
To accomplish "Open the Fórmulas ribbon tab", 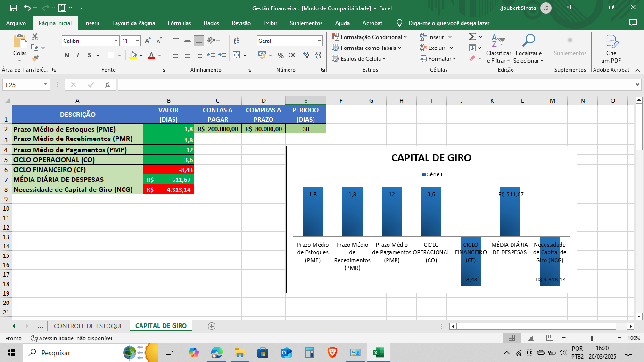I will (x=179, y=23).
